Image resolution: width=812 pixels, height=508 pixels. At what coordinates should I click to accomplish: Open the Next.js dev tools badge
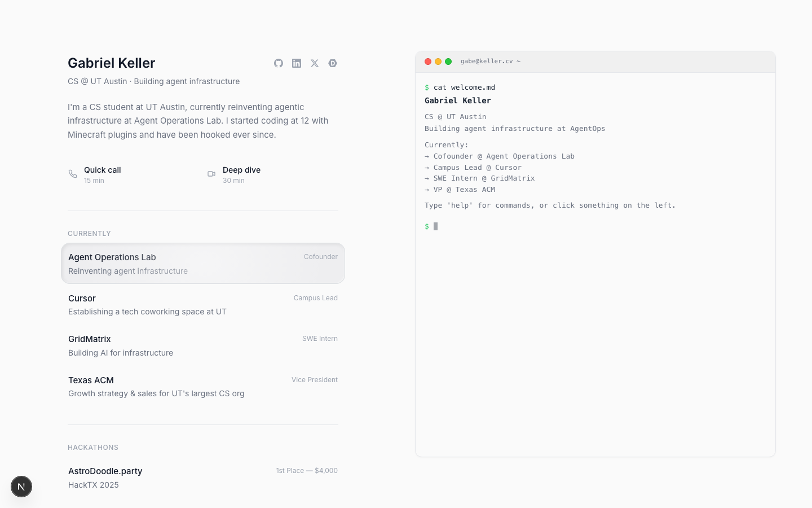tap(21, 487)
